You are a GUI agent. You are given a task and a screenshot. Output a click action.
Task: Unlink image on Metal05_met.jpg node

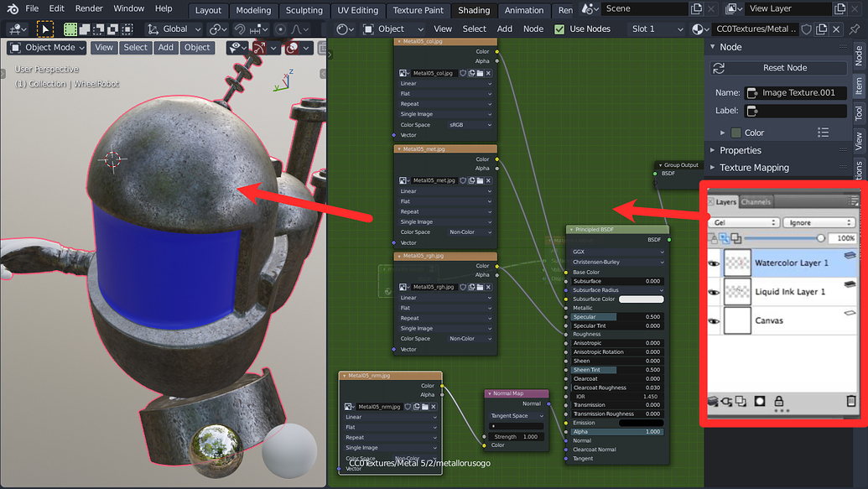point(489,180)
